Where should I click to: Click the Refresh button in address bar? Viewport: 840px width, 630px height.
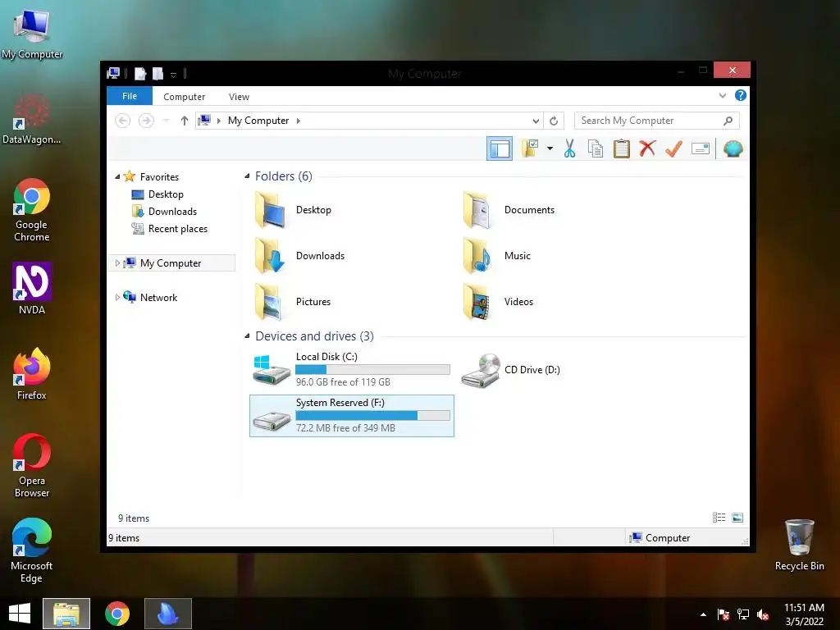pos(554,121)
